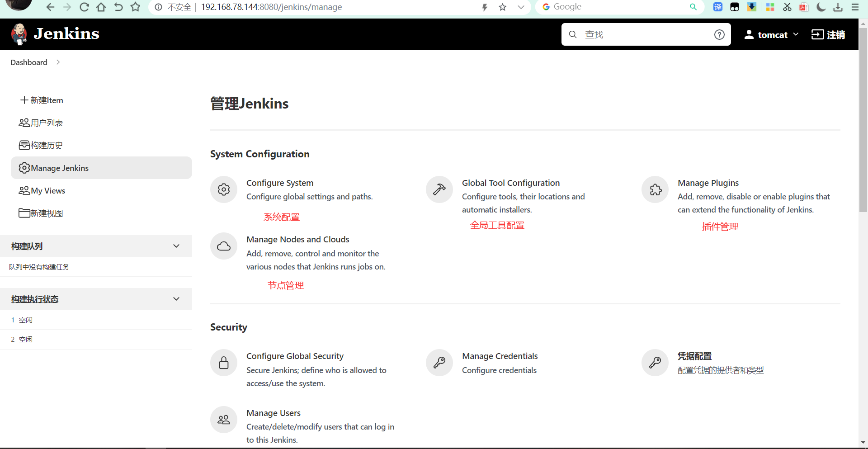Screen dimensions: 868x449
Task: Click the Configure System gear icon
Action: [x=223, y=189]
